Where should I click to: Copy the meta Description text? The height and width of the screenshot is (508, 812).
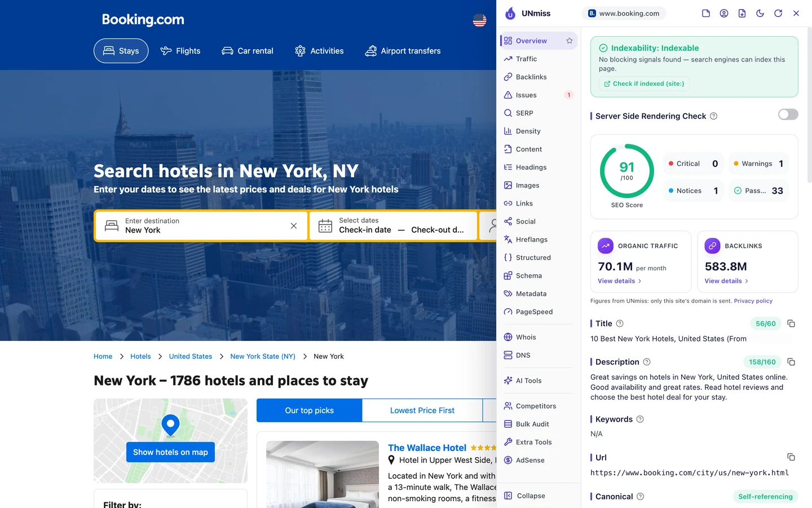791,362
